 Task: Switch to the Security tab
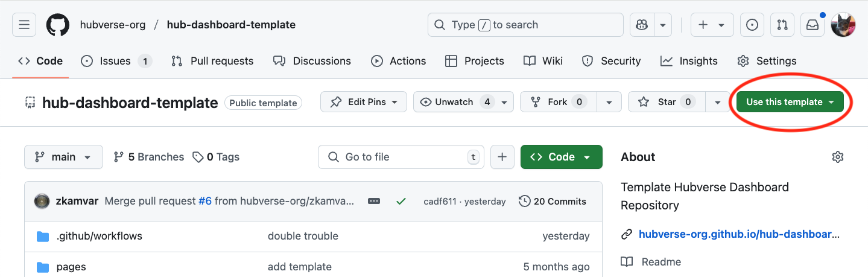611,61
